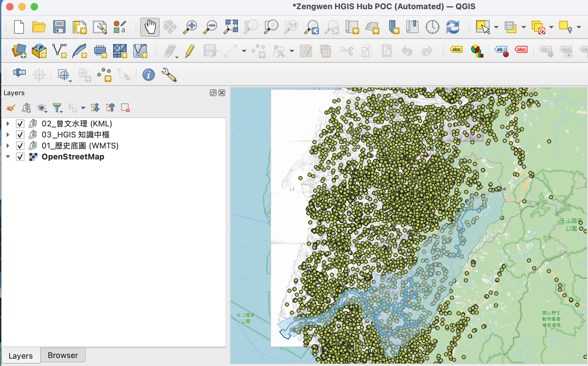Collapse the OpenStreetMap layer entry
This screenshot has height=366, width=588.
coord(8,157)
